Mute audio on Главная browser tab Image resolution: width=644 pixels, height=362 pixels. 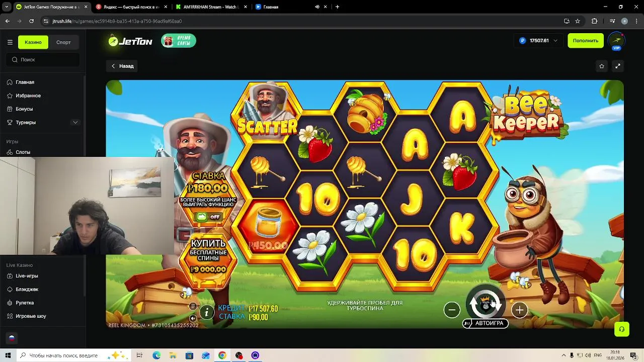click(317, 7)
